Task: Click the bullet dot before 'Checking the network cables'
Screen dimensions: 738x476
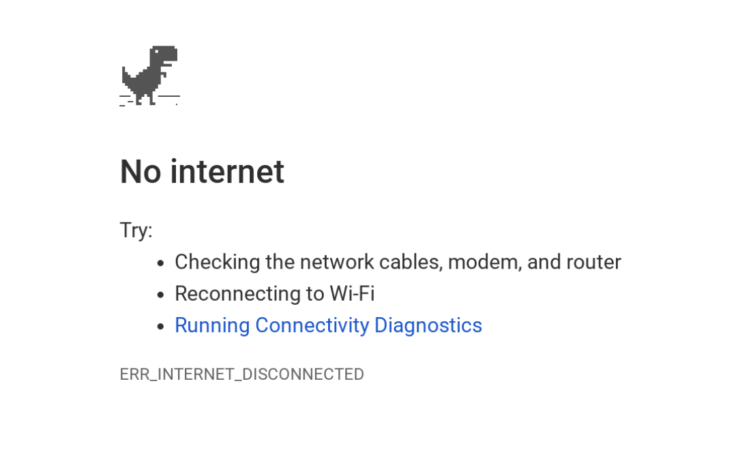Action: pos(160,263)
